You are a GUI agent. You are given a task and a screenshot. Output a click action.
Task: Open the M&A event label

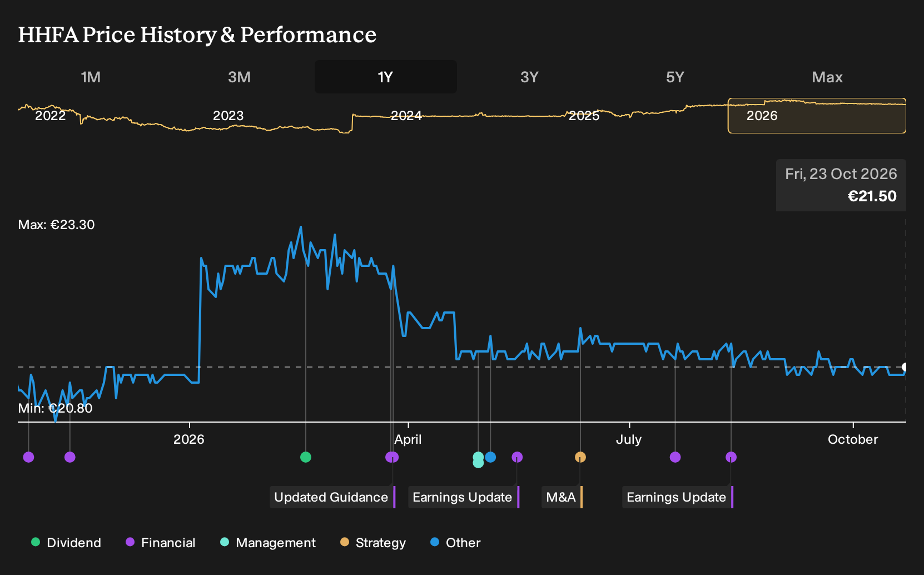(x=562, y=497)
